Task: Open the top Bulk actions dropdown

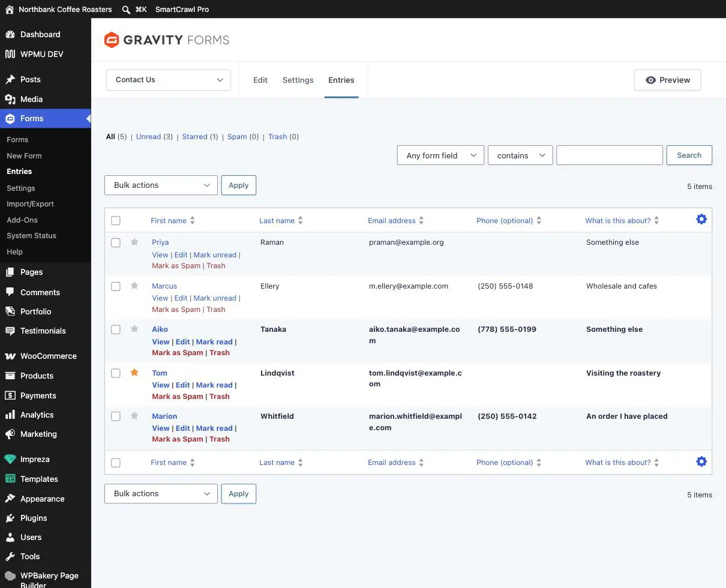Action: pos(161,185)
